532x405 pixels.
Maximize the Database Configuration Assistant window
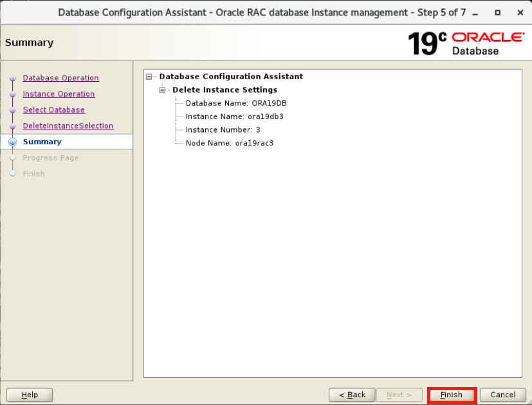coord(497,13)
